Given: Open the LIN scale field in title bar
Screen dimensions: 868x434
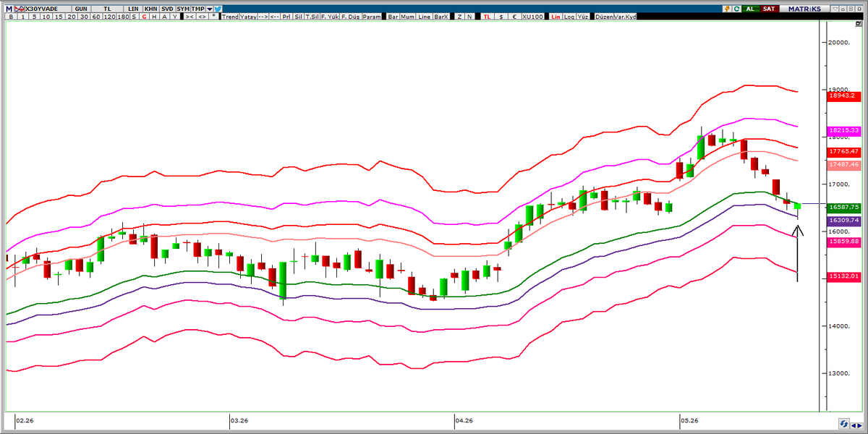Looking at the screenshot, I should (133, 9).
